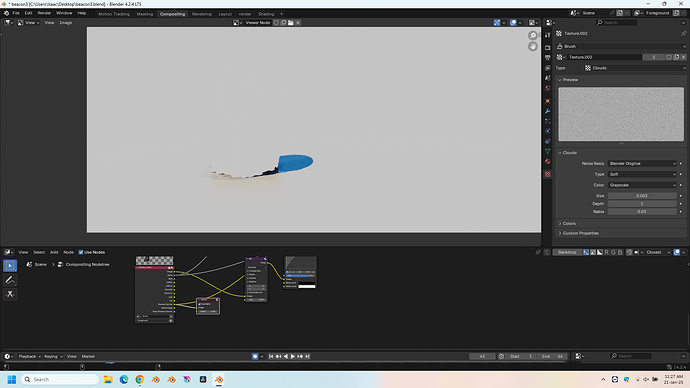This screenshot has width=690, height=388.
Task: Enable blue channel backdrop display
Action: point(620,253)
